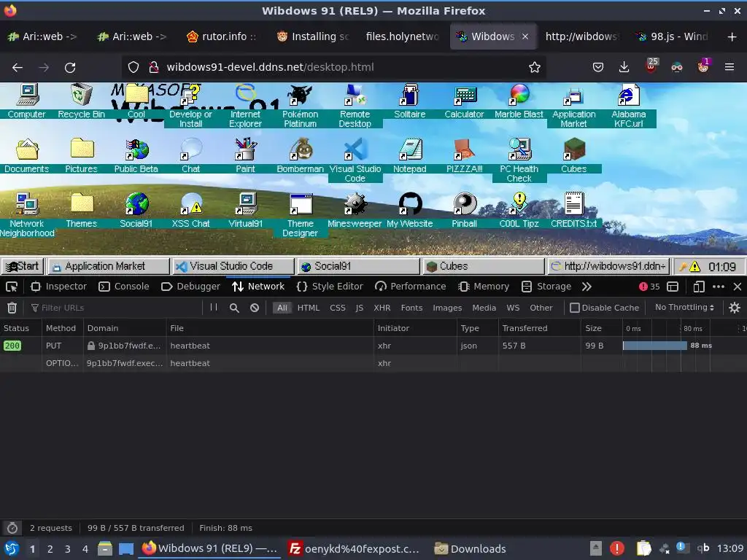Bookmark page with star icon
Viewport: 747px width, 560px height.
[535, 67]
